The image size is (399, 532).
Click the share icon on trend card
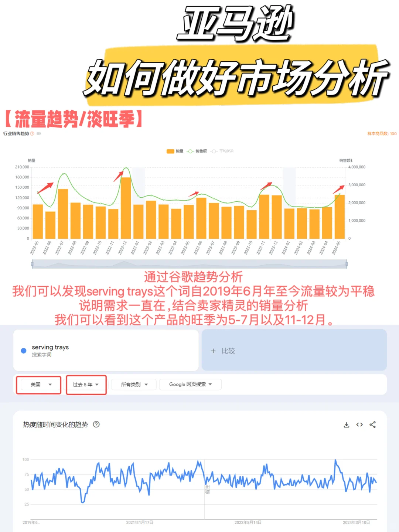(x=372, y=424)
